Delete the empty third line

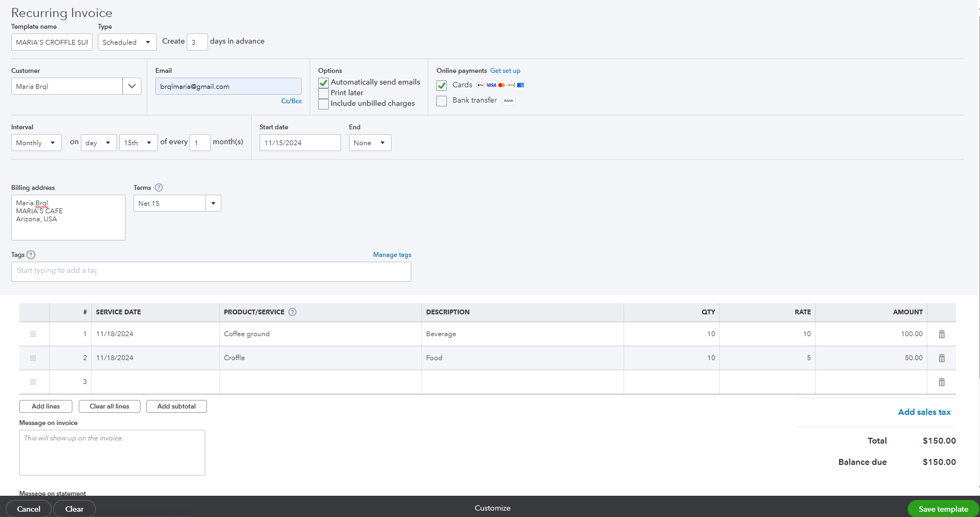point(941,382)
